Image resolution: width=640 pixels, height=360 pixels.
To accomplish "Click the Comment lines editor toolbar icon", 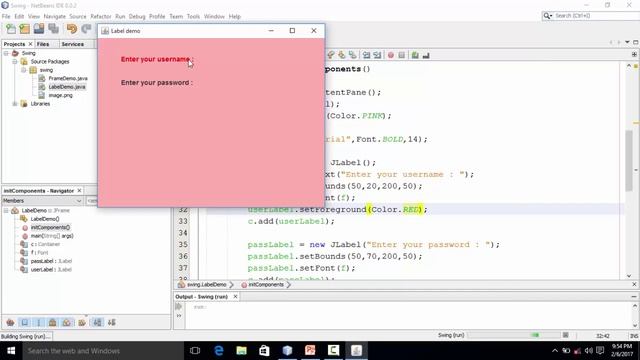I will click(x=415, y=55).
